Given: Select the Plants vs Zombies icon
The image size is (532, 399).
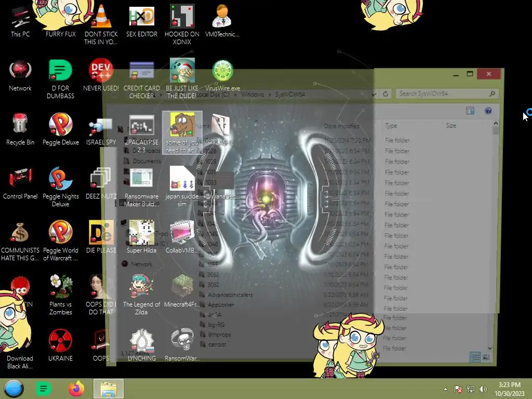Looking at the screenshot, I should 61,295.
